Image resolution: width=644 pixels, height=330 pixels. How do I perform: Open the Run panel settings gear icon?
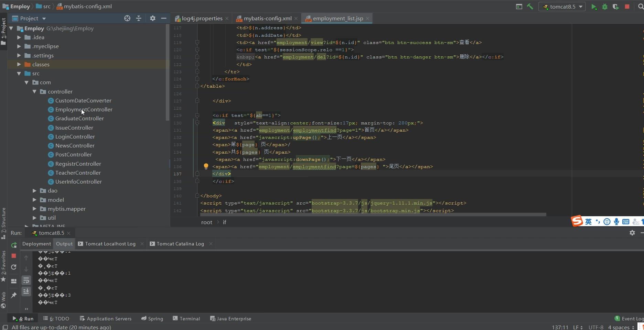point(632,233)
